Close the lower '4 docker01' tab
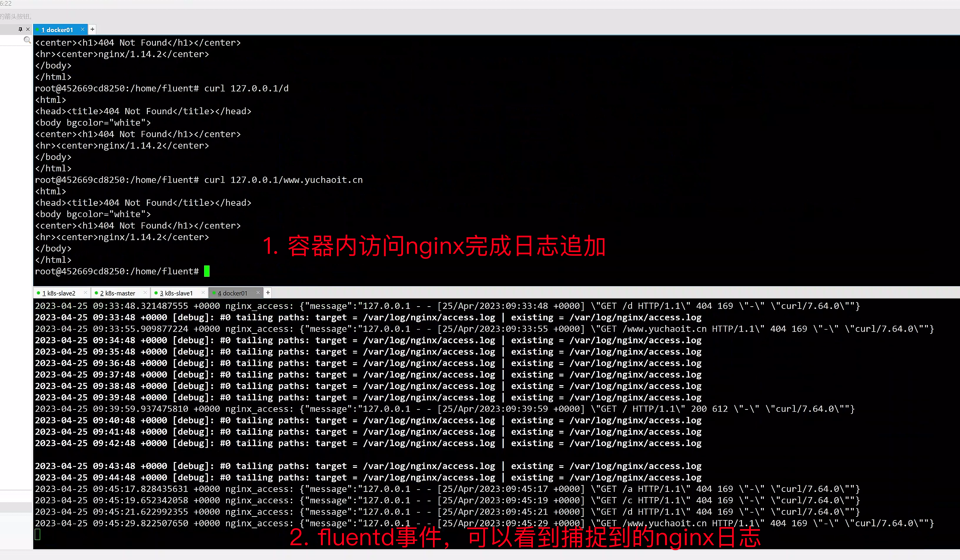Screen dimensions: 960x560 (258, 292)
